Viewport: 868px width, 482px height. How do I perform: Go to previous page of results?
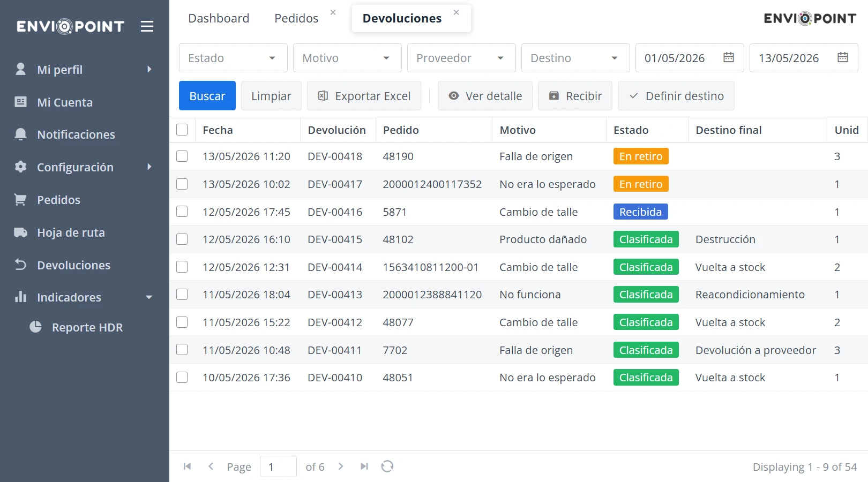pyautogui.click(x=211, y=466)
